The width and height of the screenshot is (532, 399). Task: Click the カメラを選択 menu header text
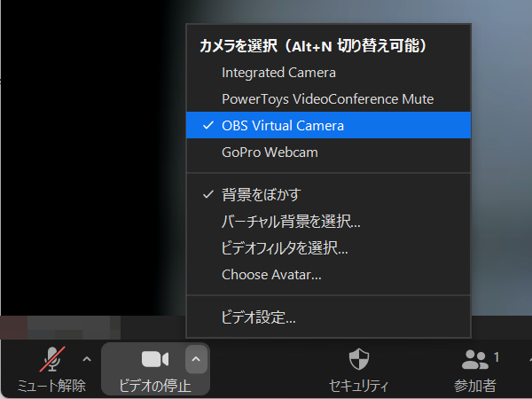(x=313, y=45)
